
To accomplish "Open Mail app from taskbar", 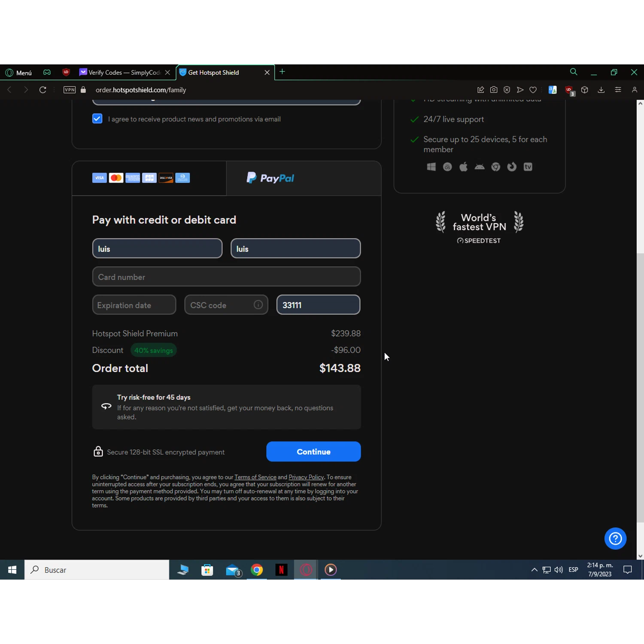I will [233, 570].
